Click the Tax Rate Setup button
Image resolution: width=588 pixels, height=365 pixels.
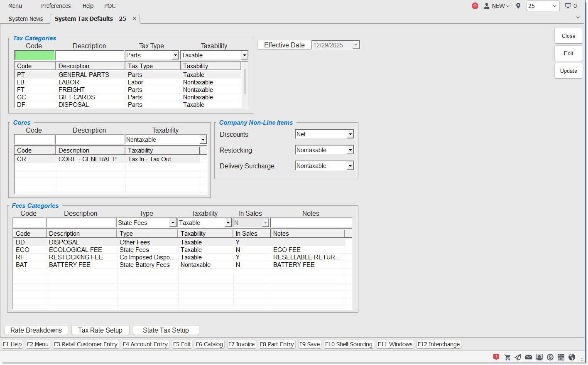[100, 330]
